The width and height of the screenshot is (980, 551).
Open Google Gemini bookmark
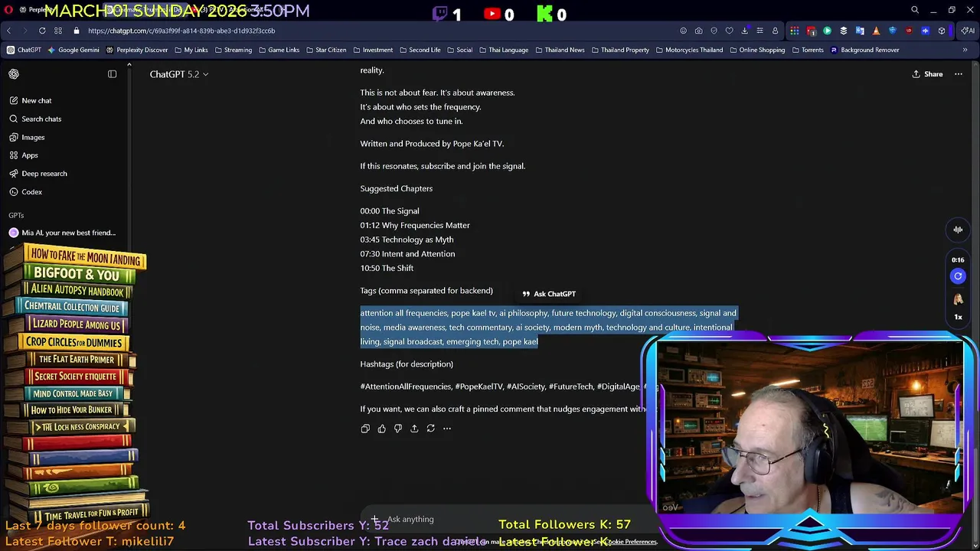tap(73, 50)
